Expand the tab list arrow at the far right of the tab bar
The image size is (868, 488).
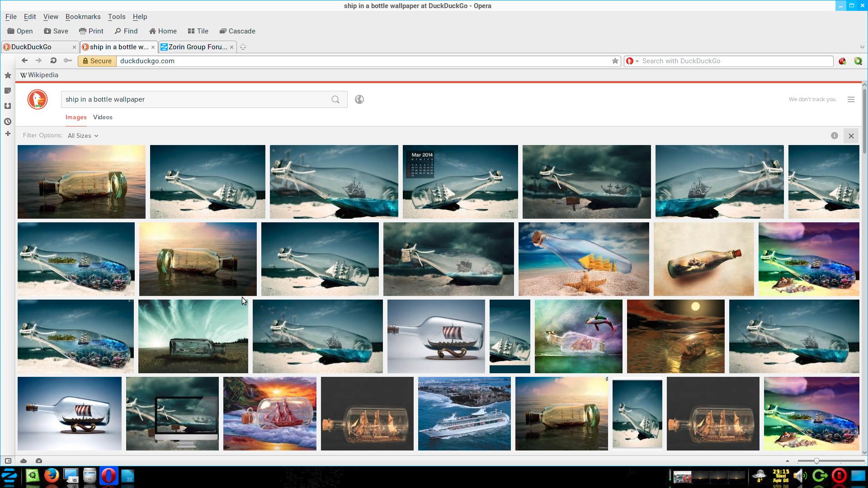click(862, 47)
